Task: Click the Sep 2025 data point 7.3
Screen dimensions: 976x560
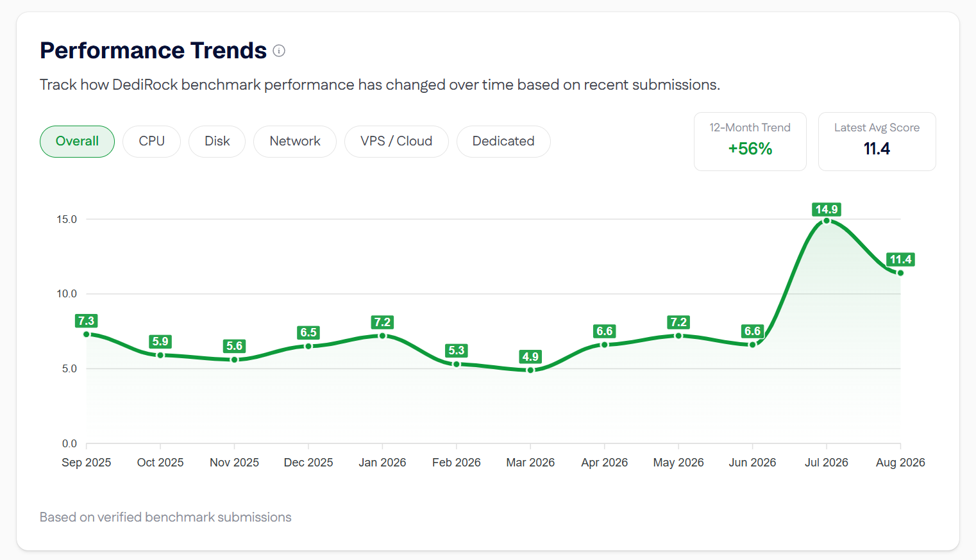Action: pos(87,334)
